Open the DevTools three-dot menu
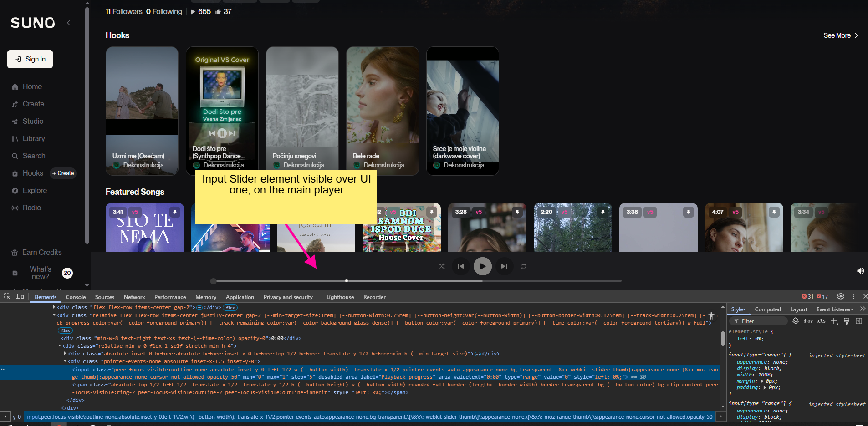Viewport: 868px width, 426px height. [x=853, y=297]
